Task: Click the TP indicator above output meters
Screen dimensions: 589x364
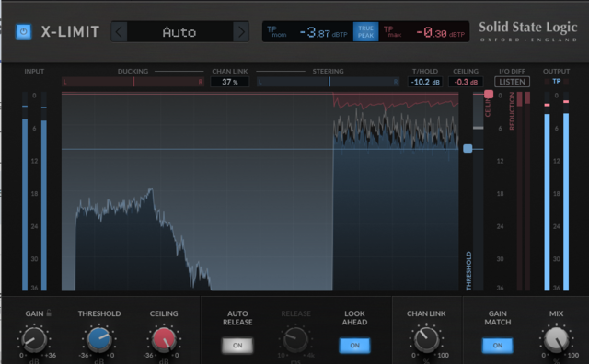Action: (556, 81)
